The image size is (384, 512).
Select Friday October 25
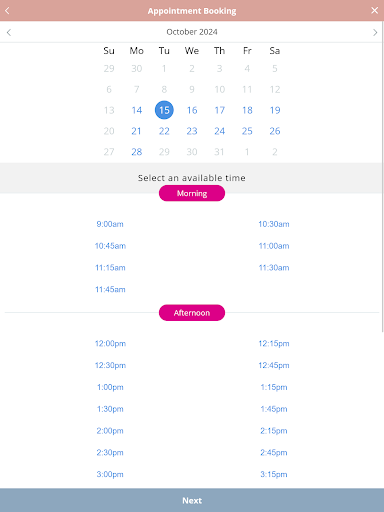point(247,131)
